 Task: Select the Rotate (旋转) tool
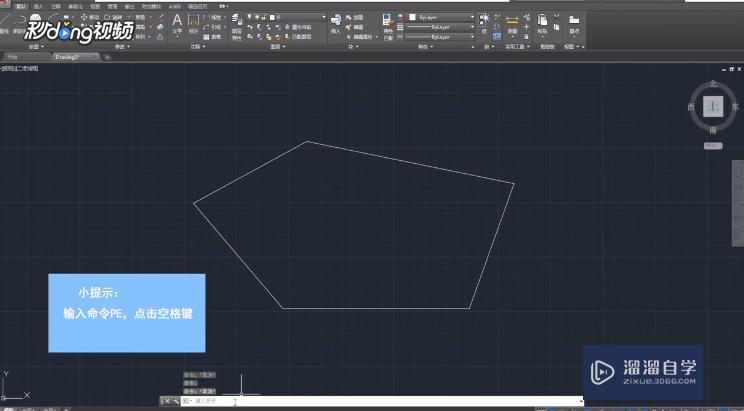pos(113,17)
